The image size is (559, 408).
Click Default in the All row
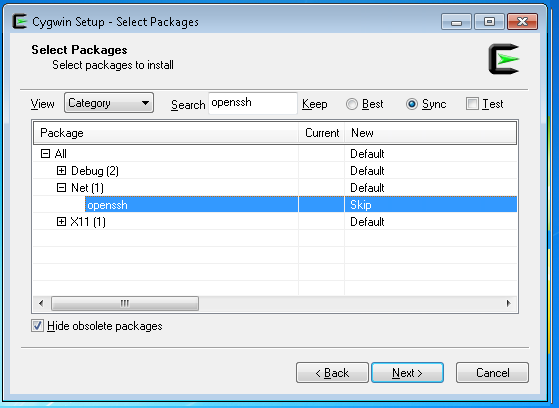(x=367, y=154)
